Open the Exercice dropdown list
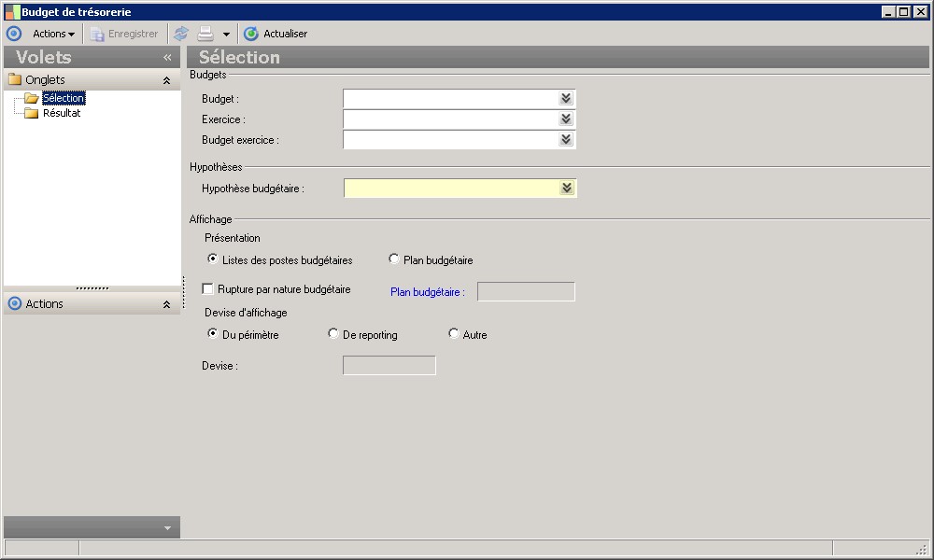 tap(566, 119)
